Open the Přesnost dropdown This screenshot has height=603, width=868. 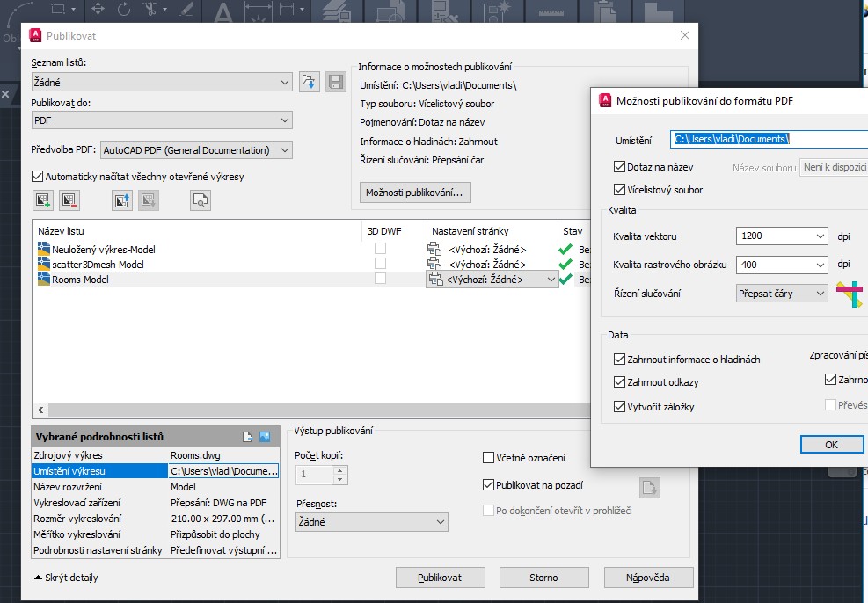coord(371,521)
